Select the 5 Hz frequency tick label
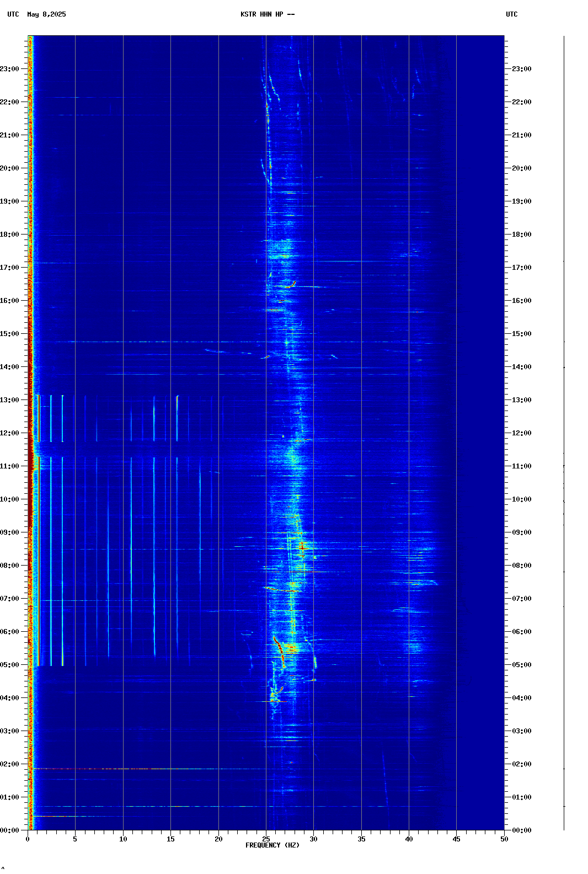The height and width of the screenshot is (874, 588). click(75, 839)
